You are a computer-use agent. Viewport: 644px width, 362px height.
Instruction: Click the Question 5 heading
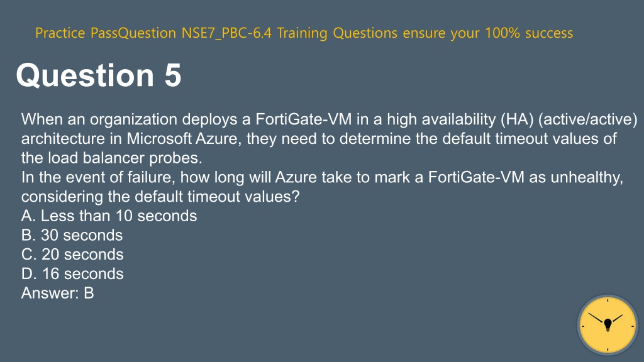(x=99, y=75)
